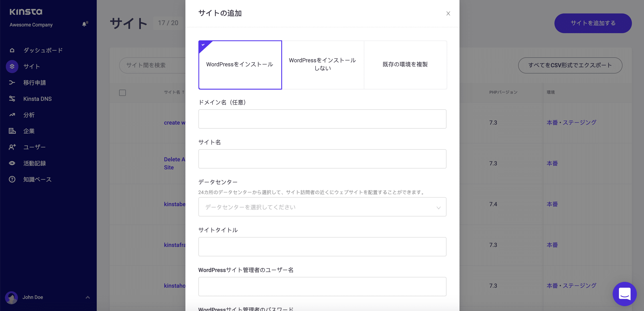Select サイト in the sidebar navigation

(x=31, y=66)
